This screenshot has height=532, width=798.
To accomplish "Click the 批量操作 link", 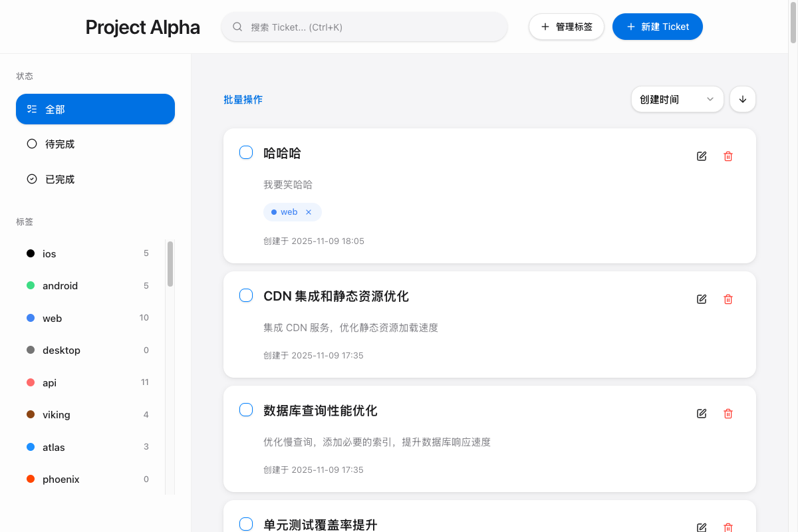I will (243, 100).
